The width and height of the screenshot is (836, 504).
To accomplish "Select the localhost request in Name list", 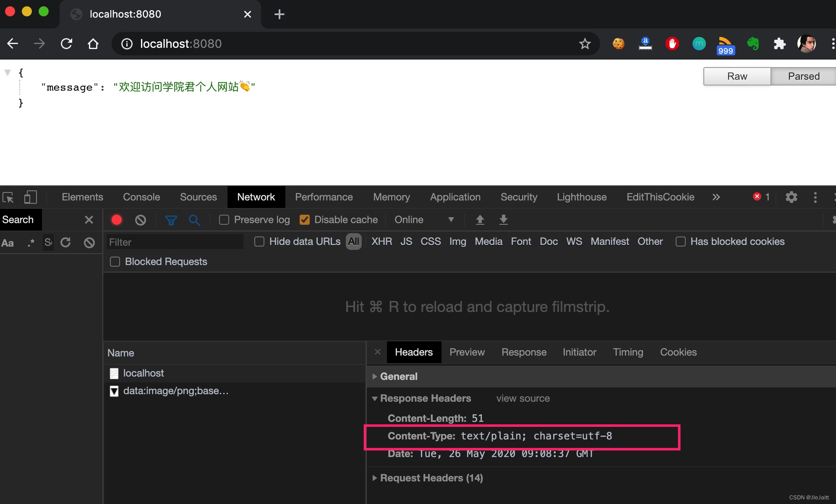I will [x=144, y=373].
